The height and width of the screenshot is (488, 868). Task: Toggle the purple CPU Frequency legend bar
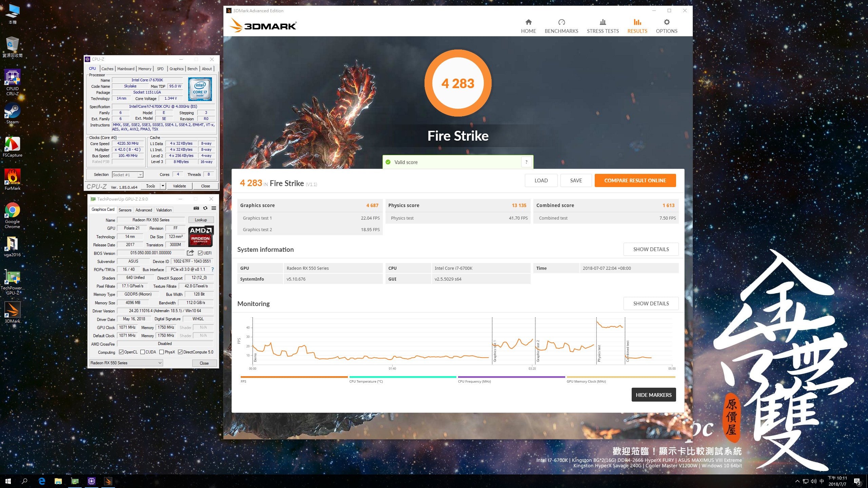coord(512,377)
